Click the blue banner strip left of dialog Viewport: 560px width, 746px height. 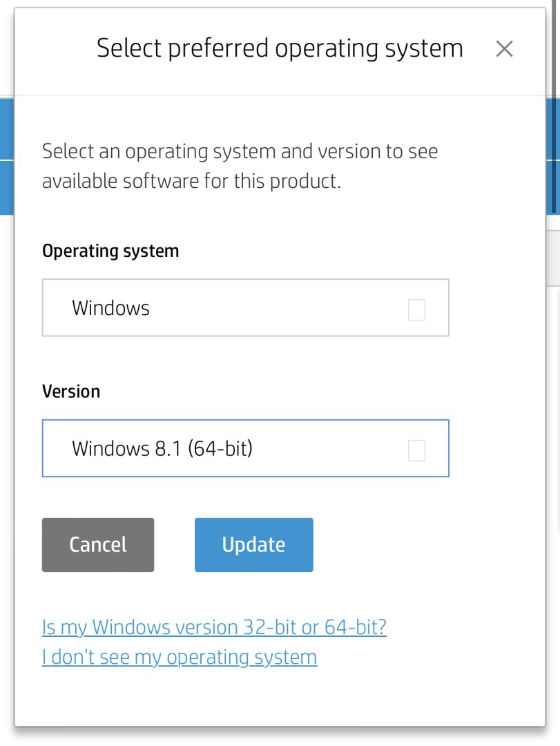[6, 155]
